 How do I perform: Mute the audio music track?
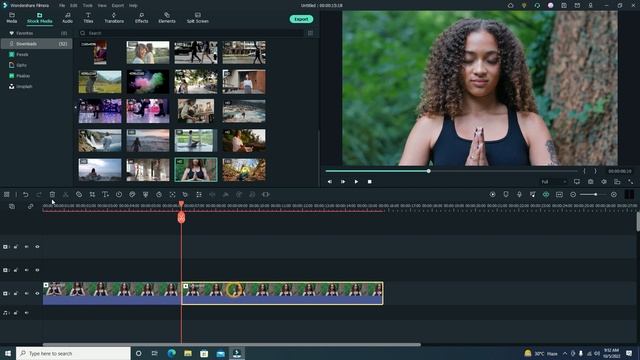click(27, 313)
